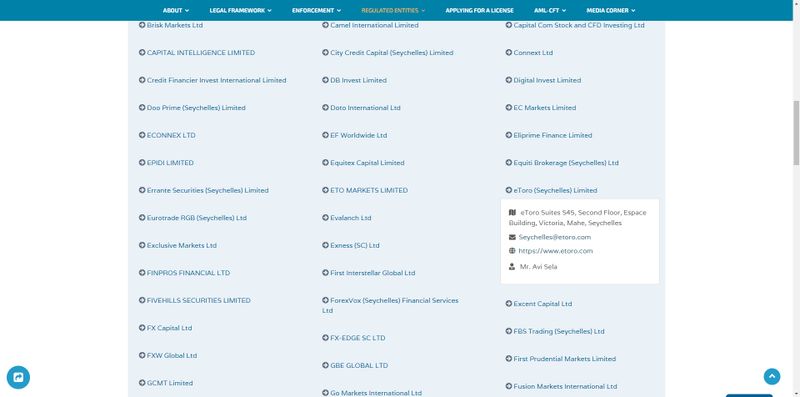This screenshot has height=397, width=800.
Task: Click the arrow icon beside GBE GLOBAL LTD
Action: pyautogui.click(x=326, y=365)
